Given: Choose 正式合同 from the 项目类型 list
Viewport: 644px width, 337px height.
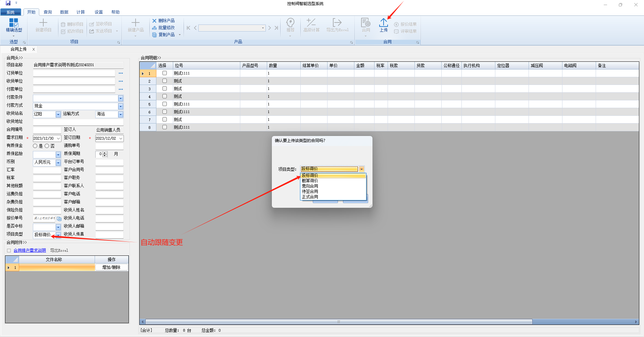Looking at the screenshot, I should (310, 197).
